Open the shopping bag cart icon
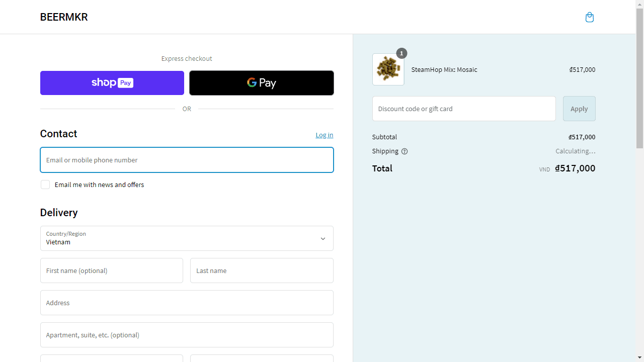 point(590,18)
